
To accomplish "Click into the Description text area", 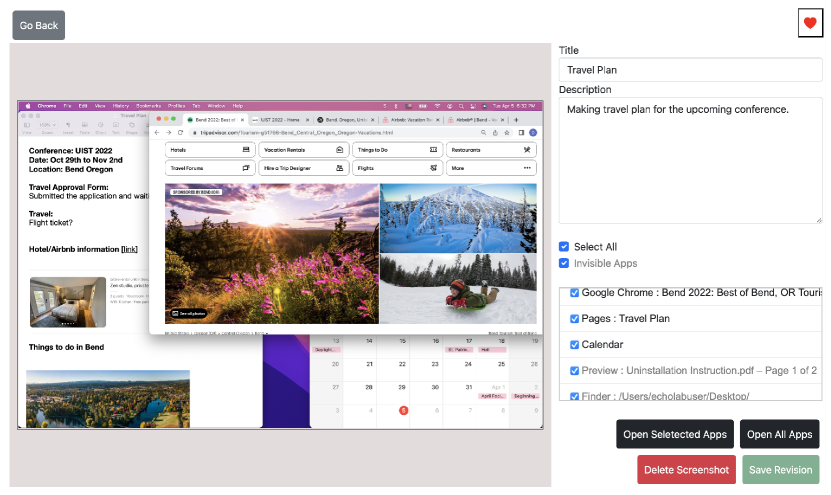I will point(690,160).
